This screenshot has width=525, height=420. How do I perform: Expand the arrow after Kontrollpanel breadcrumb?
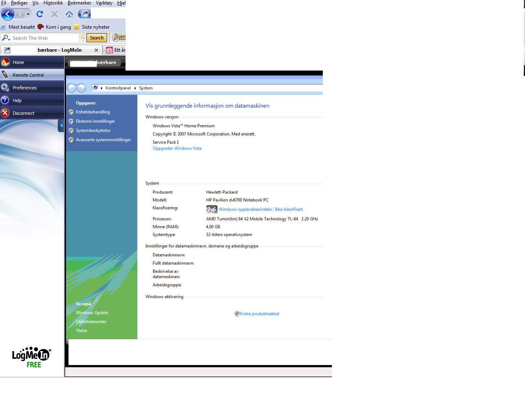coord(135,88)
